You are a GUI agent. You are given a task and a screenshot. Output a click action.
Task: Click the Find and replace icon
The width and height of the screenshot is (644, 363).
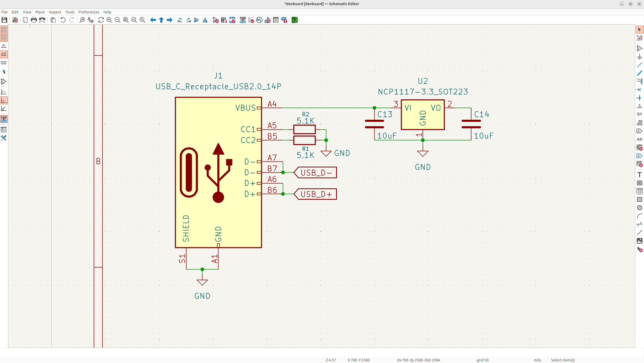(x=90, y=20)
